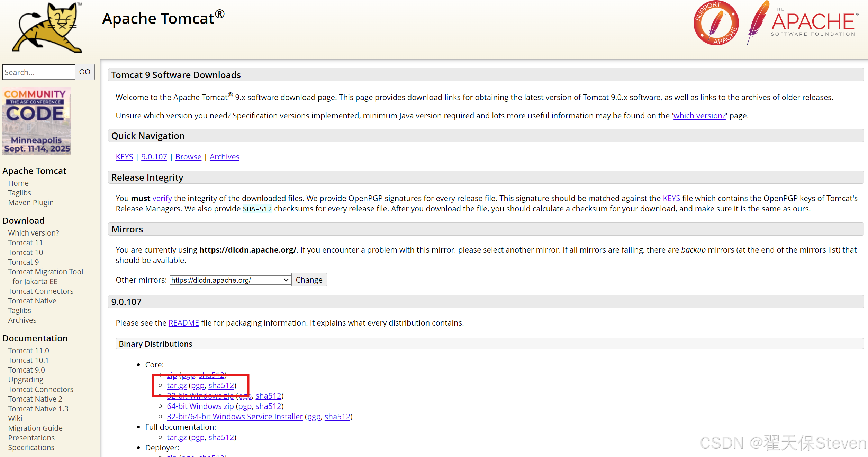
Task: Download 32-bit/64-bit Windows Service Installer
Action: (x=235, y=417)
